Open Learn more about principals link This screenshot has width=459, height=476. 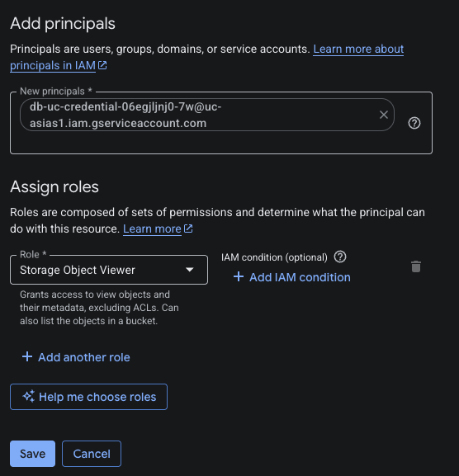(358, 49)
